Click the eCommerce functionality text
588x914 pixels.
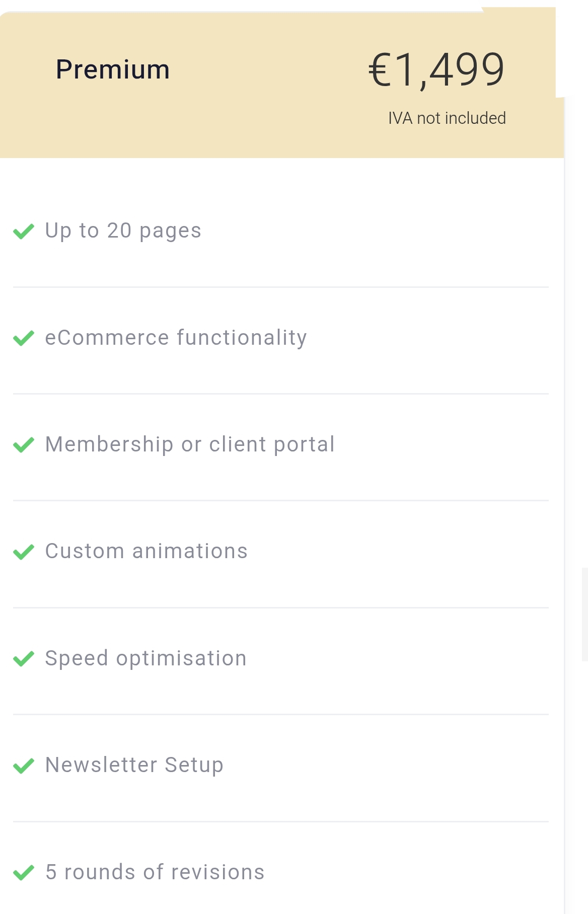176,338
